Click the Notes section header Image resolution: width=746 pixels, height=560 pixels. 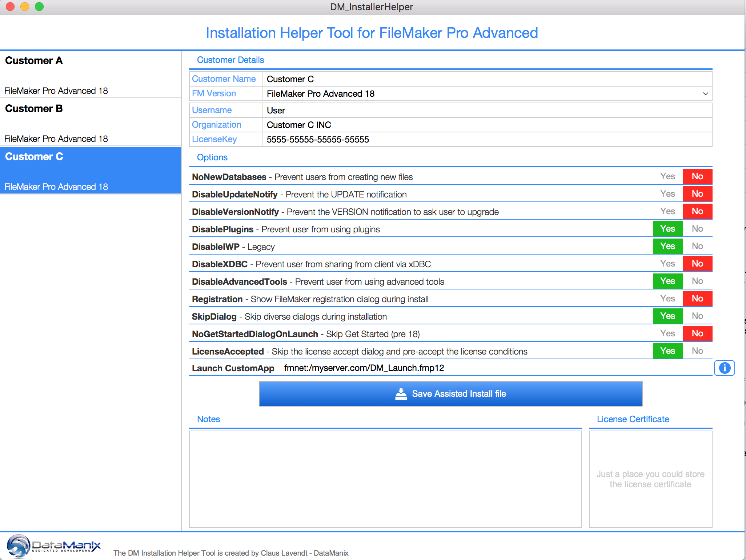[209, 419]
